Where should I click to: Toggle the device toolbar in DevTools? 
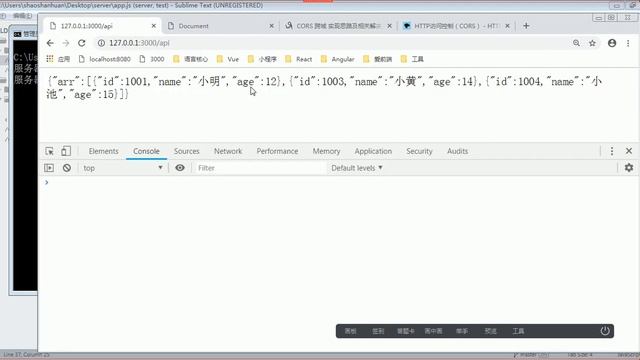(66, 151)
